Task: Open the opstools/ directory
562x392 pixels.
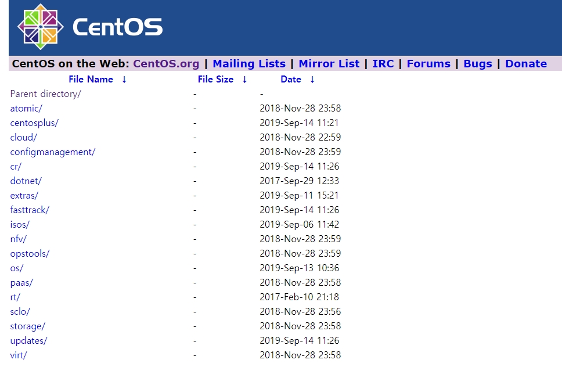Action: [x=30, y=254]
